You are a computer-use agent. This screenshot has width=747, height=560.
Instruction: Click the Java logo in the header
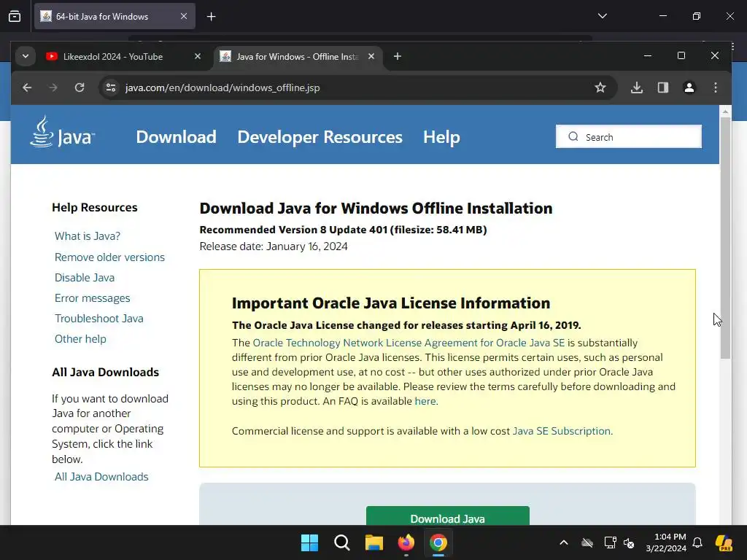[x=63, y=133]
